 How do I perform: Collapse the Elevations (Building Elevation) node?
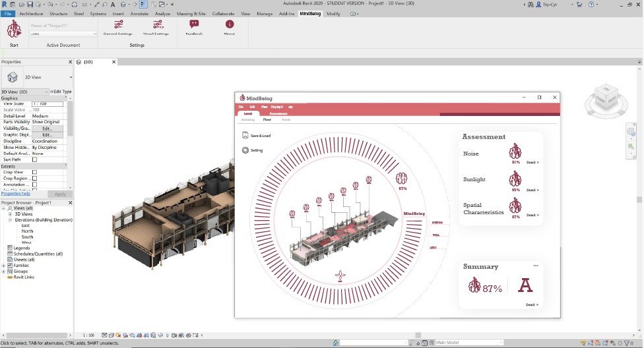pos(11,220)
